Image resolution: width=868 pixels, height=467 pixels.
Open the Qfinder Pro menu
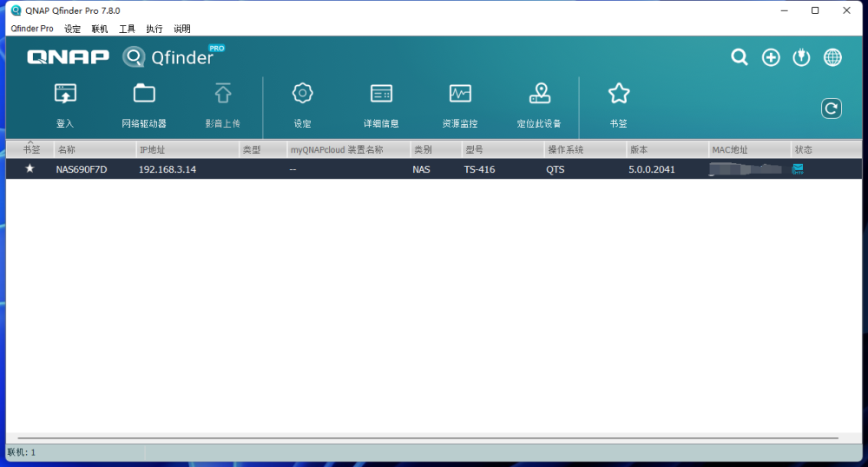click(32, 29)
